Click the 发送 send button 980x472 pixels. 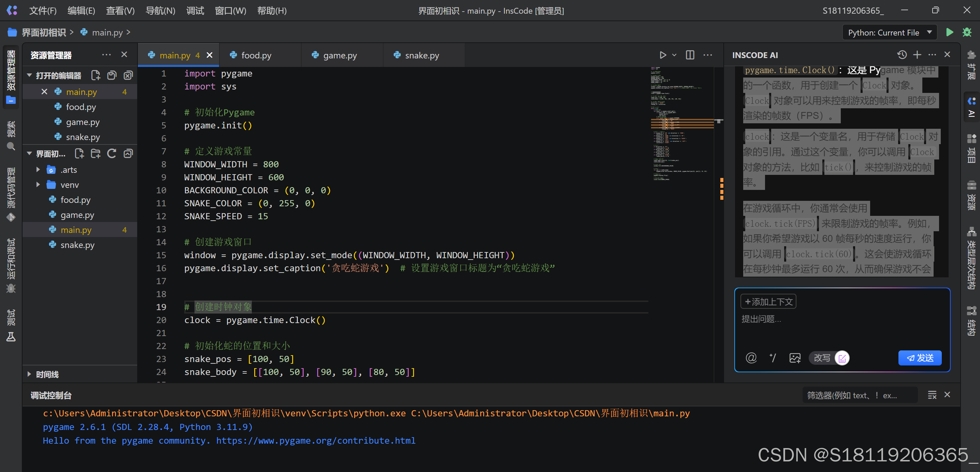pyautogui.click(x=920, y=358)
